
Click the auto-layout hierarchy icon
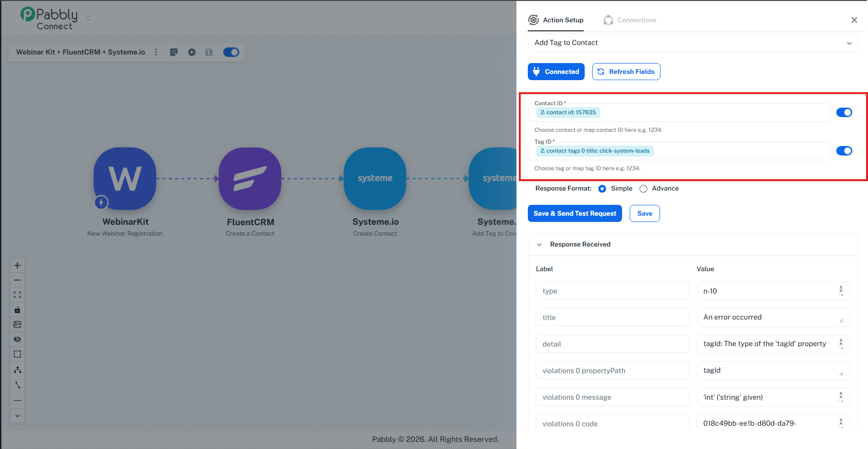tap(18, 370)
